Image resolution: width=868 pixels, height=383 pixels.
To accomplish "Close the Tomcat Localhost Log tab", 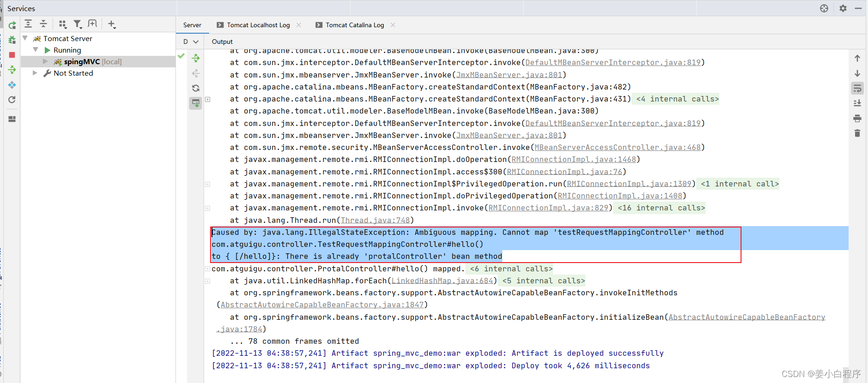I will tap(299, 25).
